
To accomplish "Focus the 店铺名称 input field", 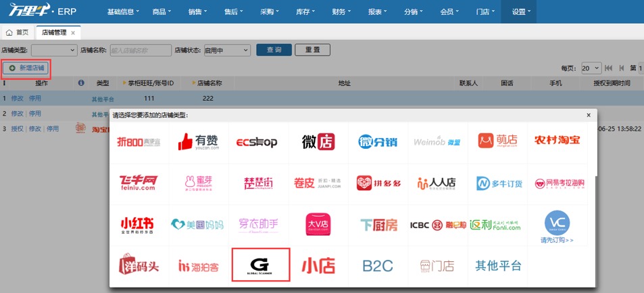I will coord(141,50).
